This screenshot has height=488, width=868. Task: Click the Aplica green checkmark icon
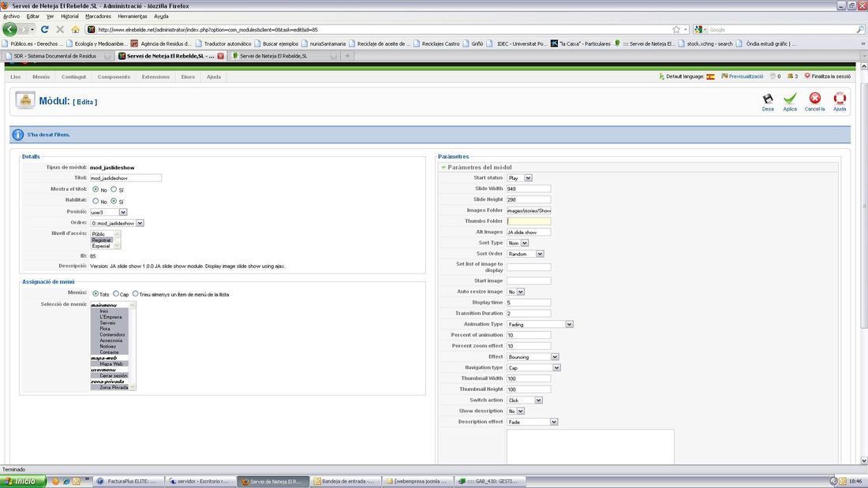tap(790, 99)
